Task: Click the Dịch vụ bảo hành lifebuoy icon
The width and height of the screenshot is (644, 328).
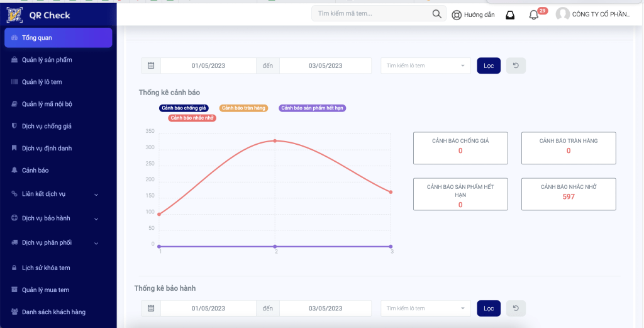Action: pos(14,218)
